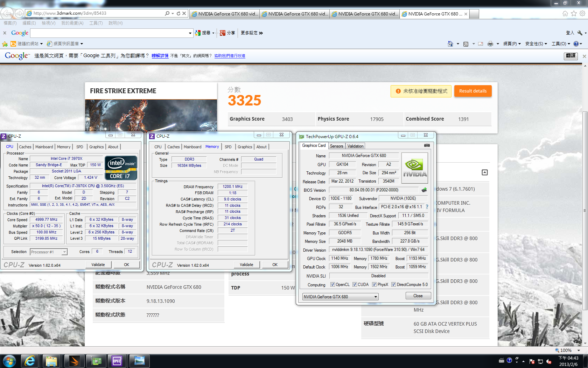Click the browser forward arrow button
Viewport: 588px width, 368px height.
pyautogui.click(x=19, y=13)
